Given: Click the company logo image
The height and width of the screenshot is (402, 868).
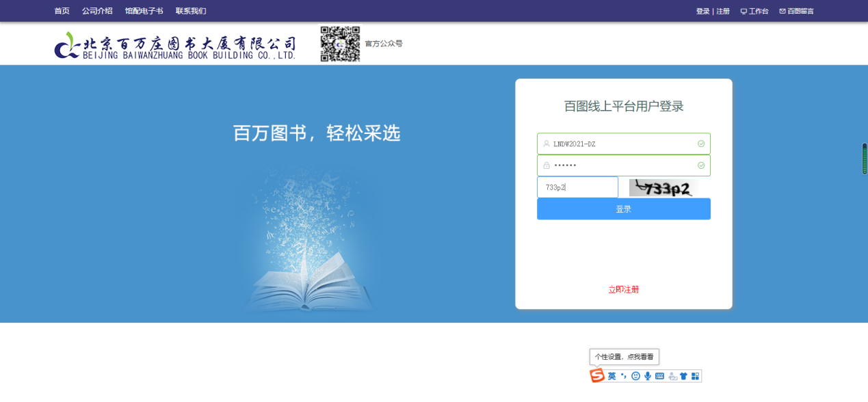Looking at the screenshot, I should coord(175,44).
